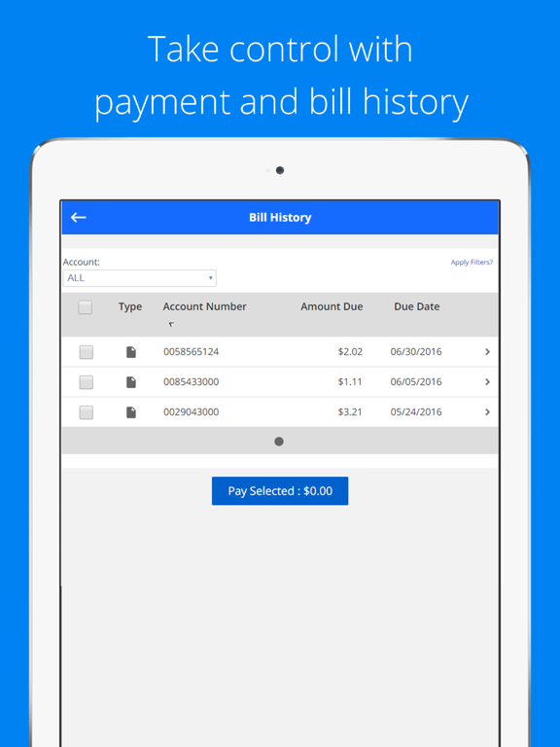Click the due date 06/05/2016
This screenshot has height=747, width=560.
point(416,381)
